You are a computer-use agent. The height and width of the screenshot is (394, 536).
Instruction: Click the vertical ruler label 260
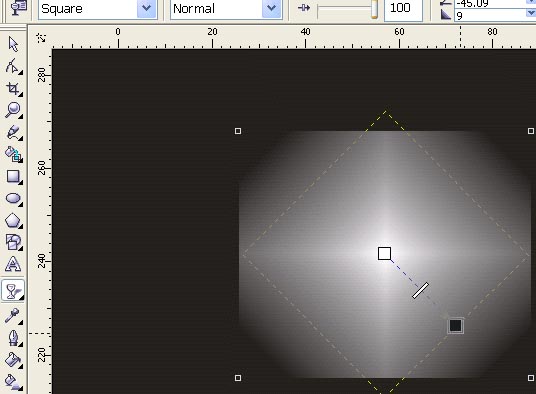41,168
